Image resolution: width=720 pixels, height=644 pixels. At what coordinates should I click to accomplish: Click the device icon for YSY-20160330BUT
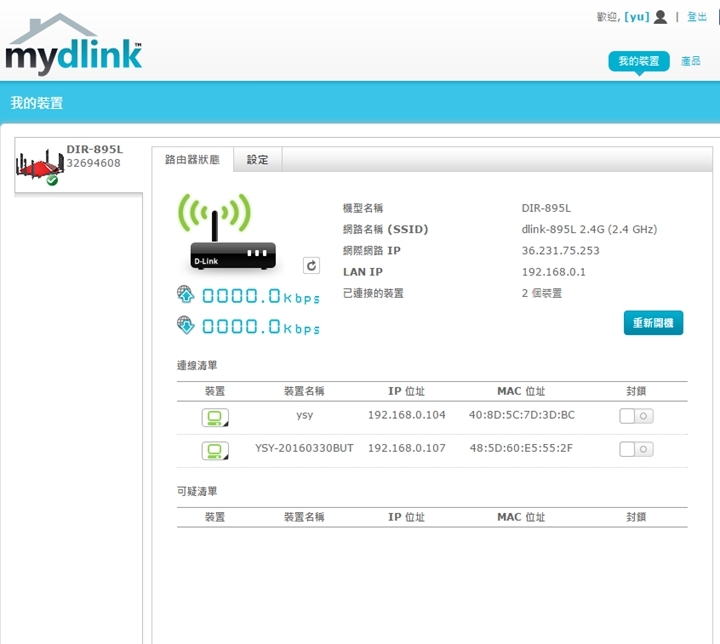[x=215, y=451]
